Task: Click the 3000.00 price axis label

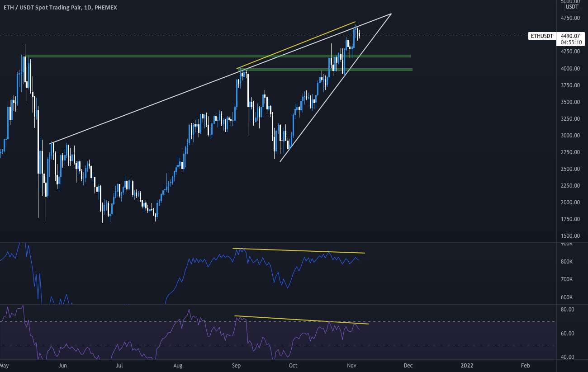Action: [570, 136]
